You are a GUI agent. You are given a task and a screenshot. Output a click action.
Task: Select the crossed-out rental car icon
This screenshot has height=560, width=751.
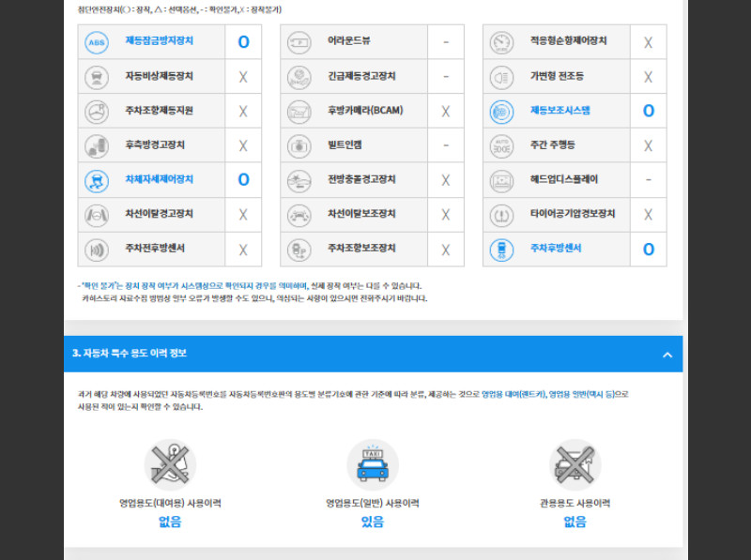170,463
